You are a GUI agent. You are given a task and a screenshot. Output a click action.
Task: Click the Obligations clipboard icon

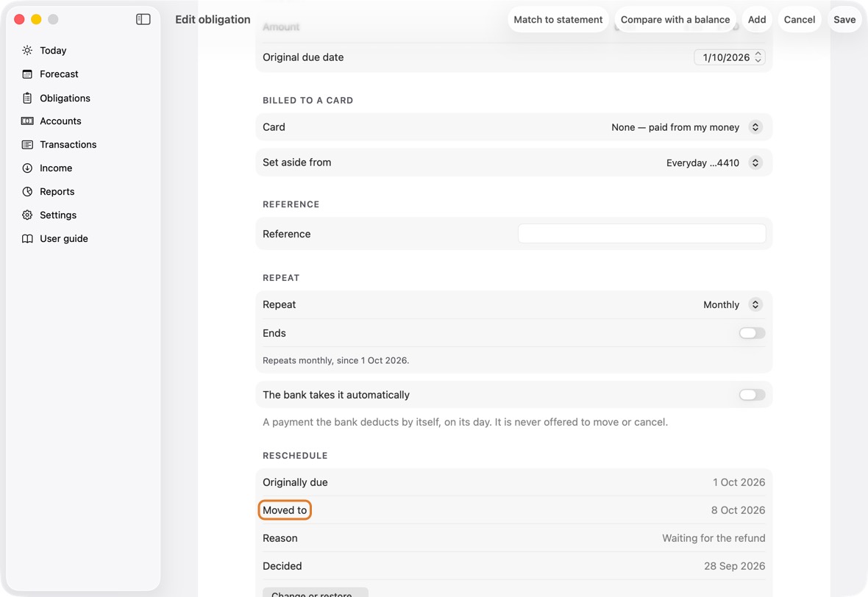(27, 98)
